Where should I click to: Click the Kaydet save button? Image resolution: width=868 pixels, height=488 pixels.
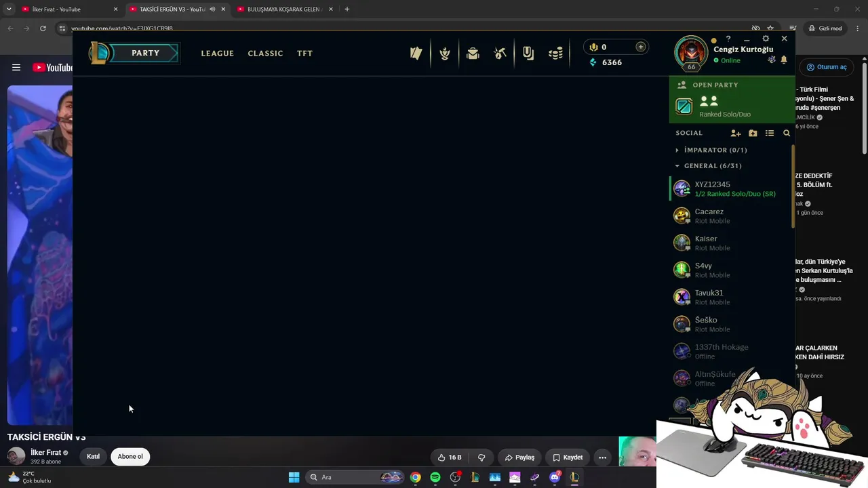tap(568, 457)
